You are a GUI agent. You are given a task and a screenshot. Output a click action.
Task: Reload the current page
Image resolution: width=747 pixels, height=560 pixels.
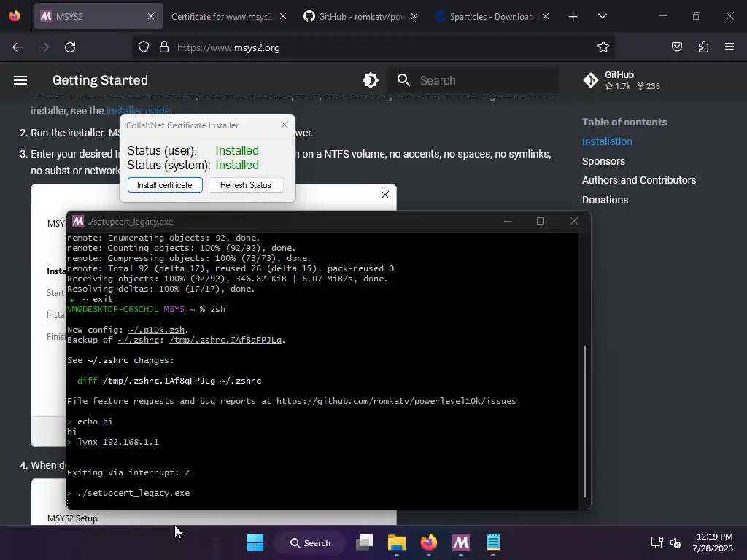(70, 47)
